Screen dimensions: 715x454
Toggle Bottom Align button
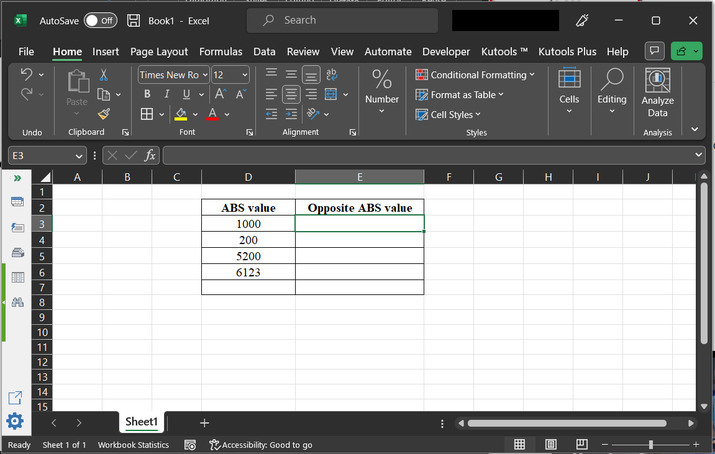(311, 75)
